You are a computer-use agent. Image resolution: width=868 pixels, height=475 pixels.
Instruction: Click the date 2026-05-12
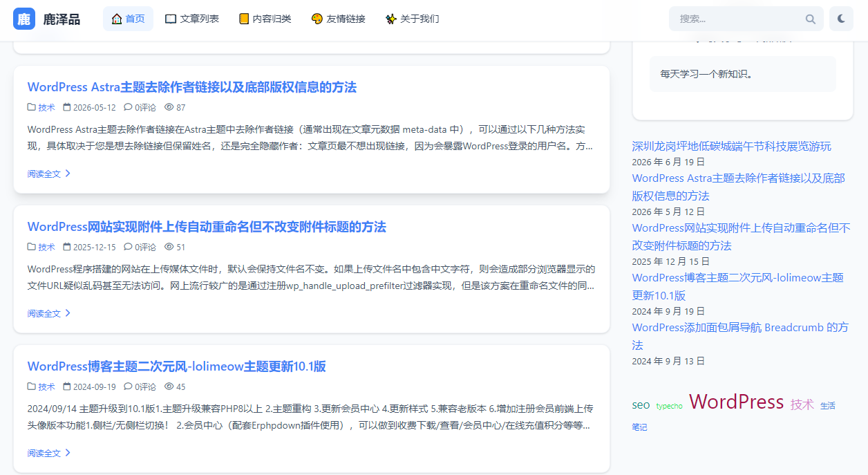point(95,107)
